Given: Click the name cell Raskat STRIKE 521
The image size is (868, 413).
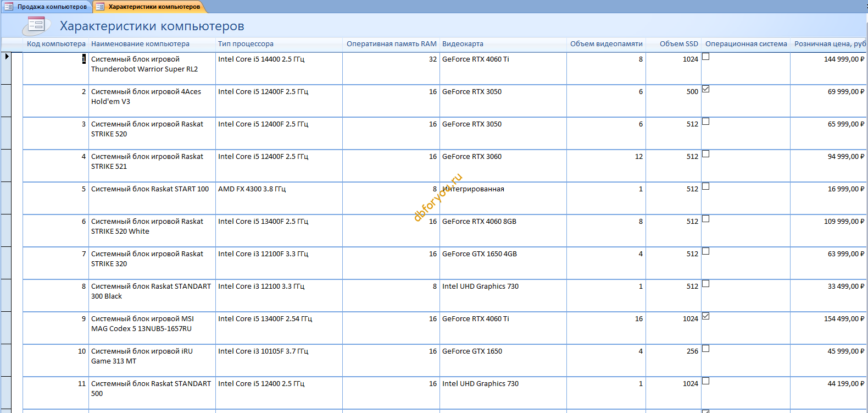Looking at the screenshot, I should click(x=152, y=166).
